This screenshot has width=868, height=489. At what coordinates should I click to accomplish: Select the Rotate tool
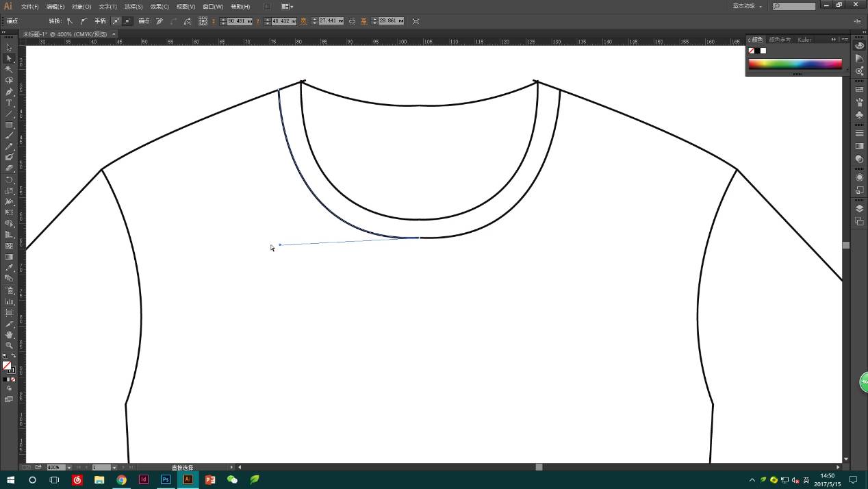[9, 179]
